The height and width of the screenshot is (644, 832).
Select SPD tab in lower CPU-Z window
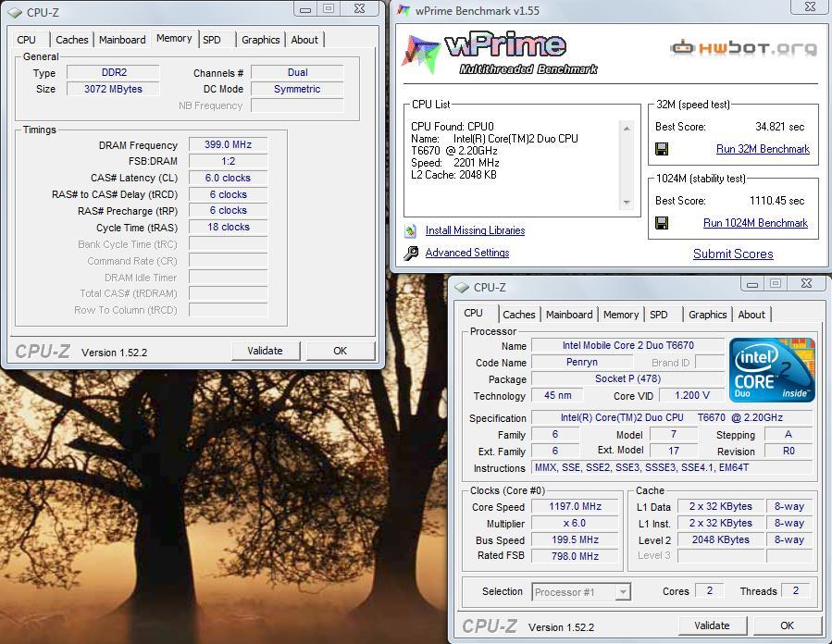coord(659,315)
